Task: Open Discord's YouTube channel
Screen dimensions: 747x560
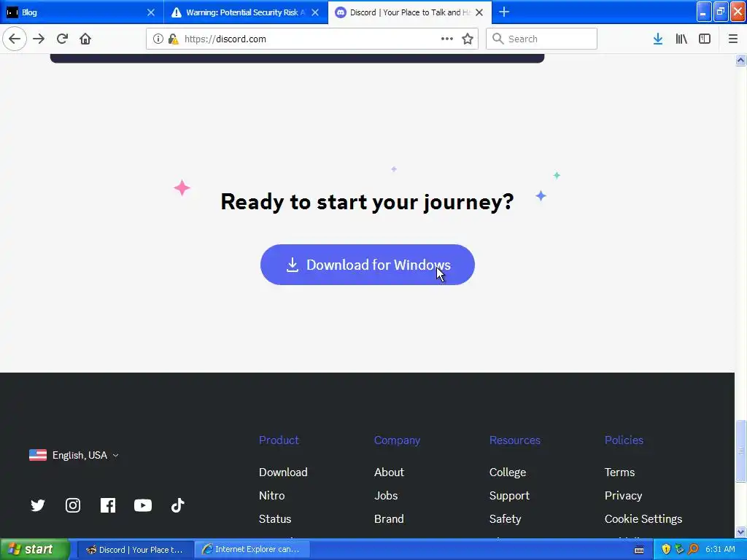Action: click(143, 505)
